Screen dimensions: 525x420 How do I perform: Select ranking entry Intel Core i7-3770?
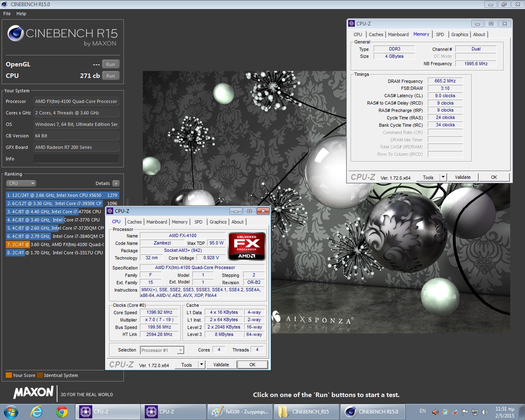click(x=55, y=220)
